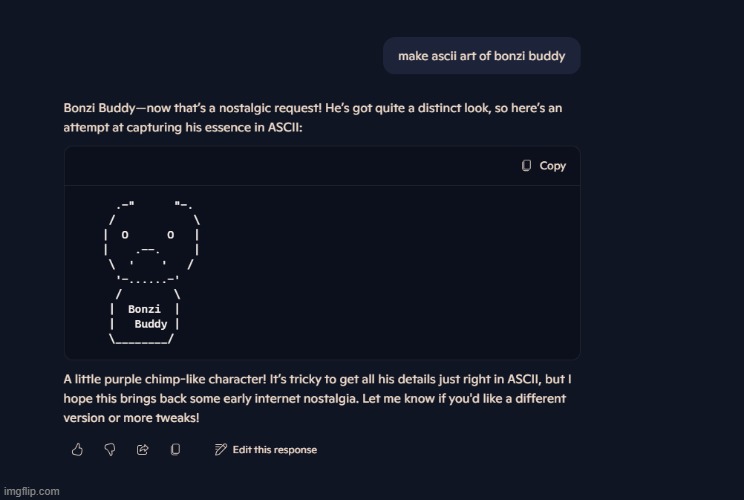Click the clipboard icon in the code block header
The width and height of the screenshot is (744, 500).
click(x=526, y=165)
